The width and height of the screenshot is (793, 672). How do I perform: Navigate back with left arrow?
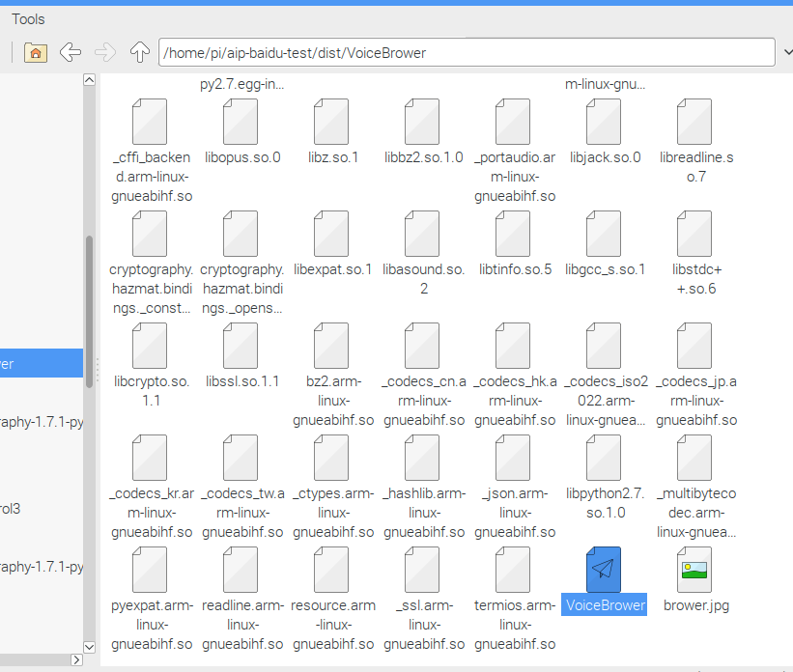tap(71, 52)
